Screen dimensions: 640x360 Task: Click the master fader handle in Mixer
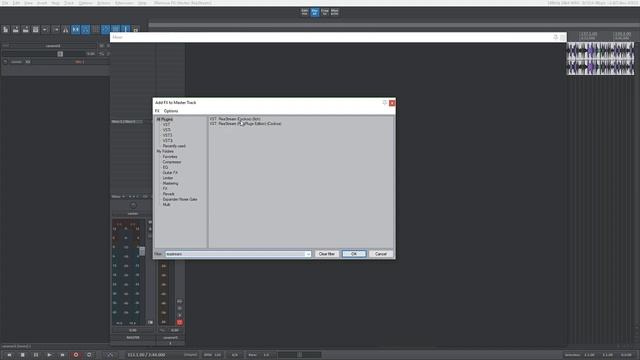(142, 251)
